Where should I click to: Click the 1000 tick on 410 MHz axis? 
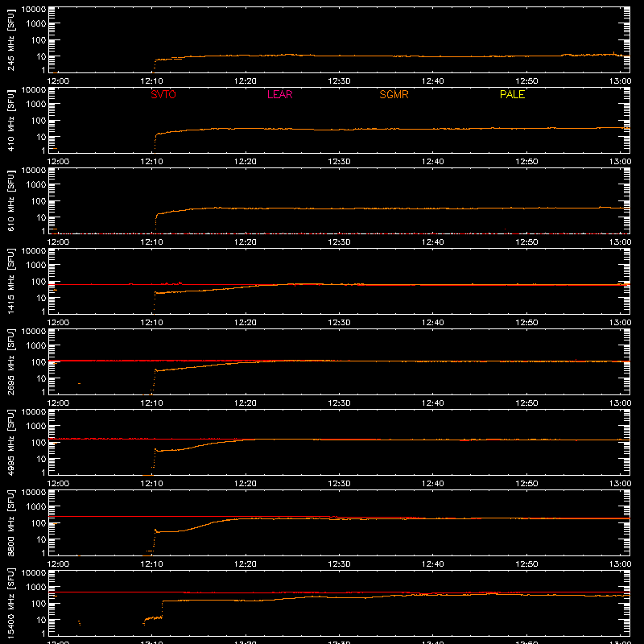(36, 105)
